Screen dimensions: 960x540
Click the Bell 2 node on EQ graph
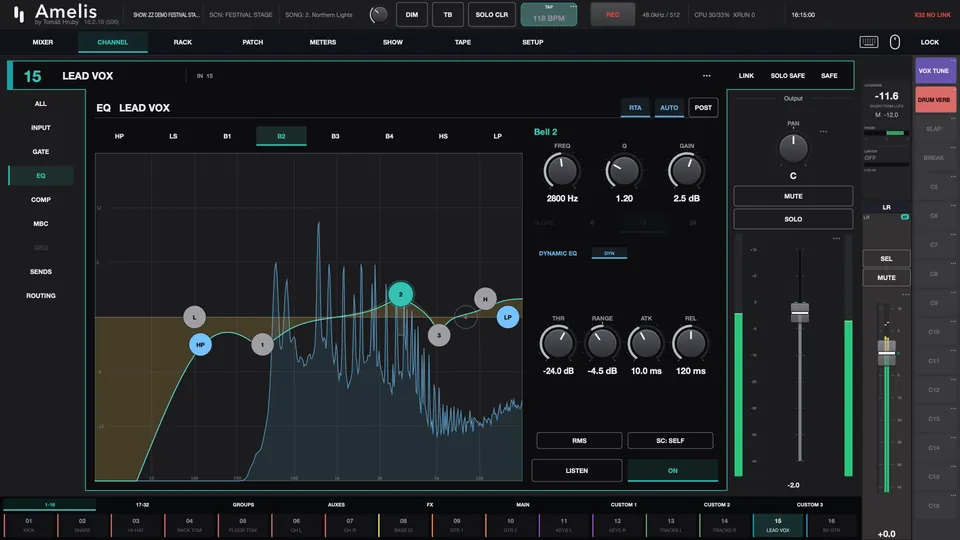400,294
